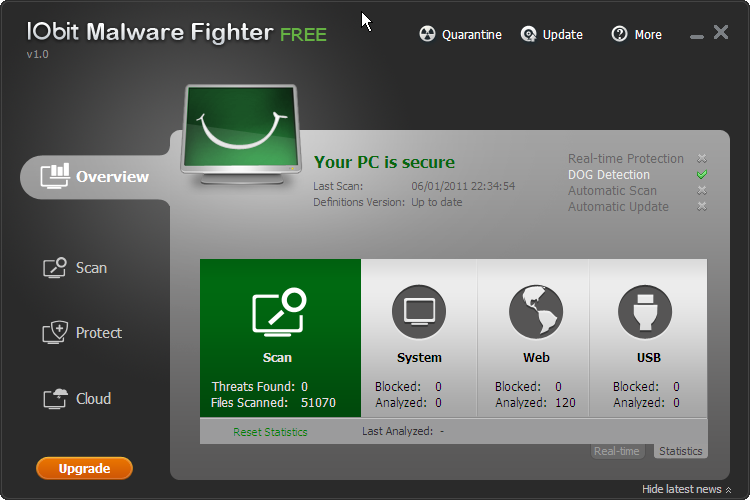Click the last scan date 06/01/2011 22:34:54
750x500 pixels.
(463, 186)
